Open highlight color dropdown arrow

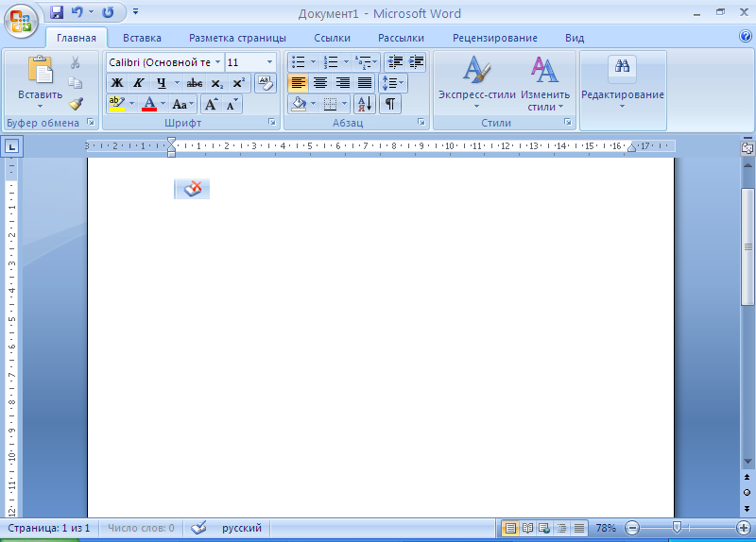(131, 104)
